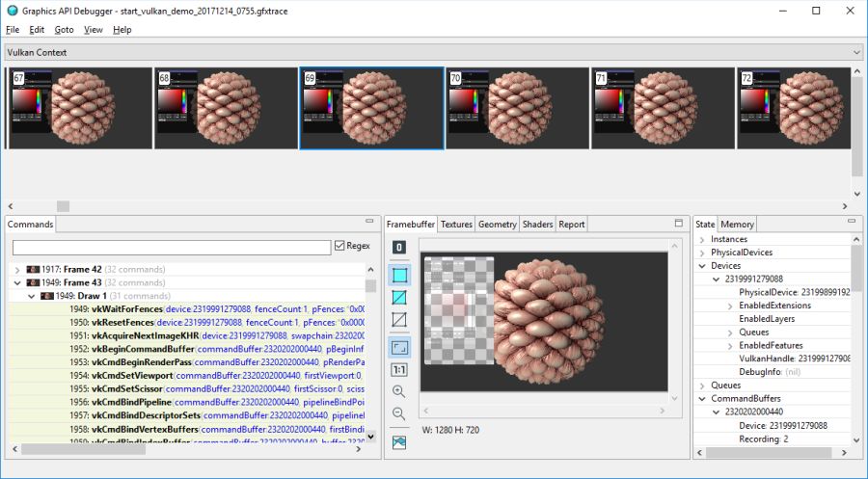Expand EnabledFeatures node
868x479 pixels.
coord(730,346)
